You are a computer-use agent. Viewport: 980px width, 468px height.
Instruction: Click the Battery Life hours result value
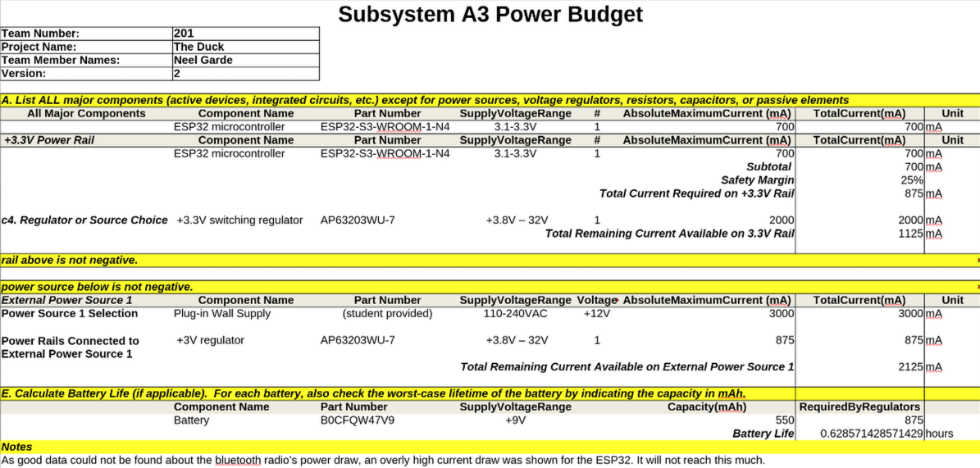pos(871,433)
